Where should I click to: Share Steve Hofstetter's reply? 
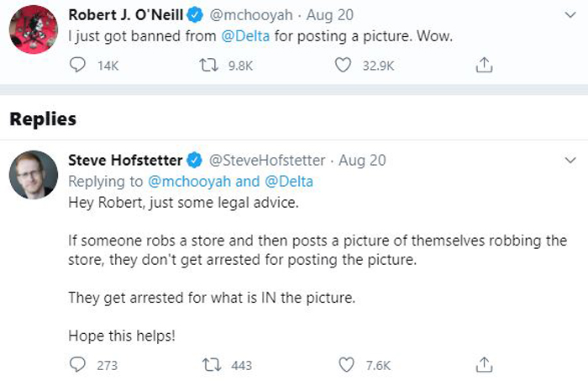pos(484,365)
